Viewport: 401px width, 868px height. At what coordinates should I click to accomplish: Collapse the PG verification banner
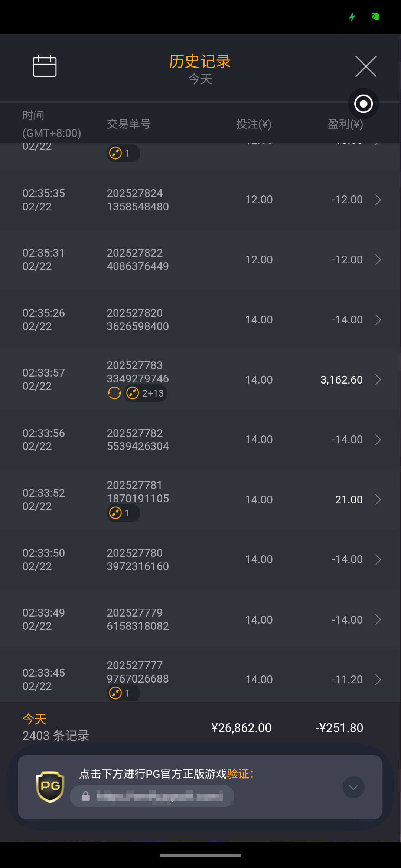click(x=353, y=787)
